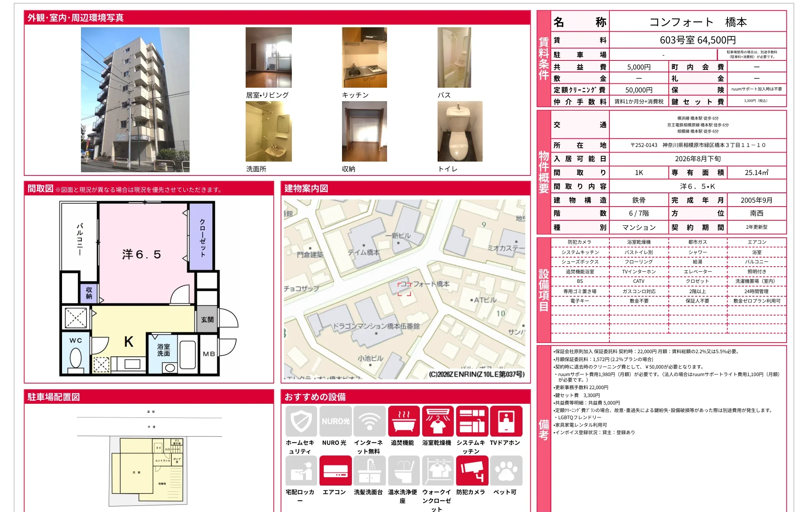Image resolution: width=812 pixels, height=512 pixels.
Task: Click the ウォークインクローゼット icon
Action: pyautogui.click(x=438, y=471)
